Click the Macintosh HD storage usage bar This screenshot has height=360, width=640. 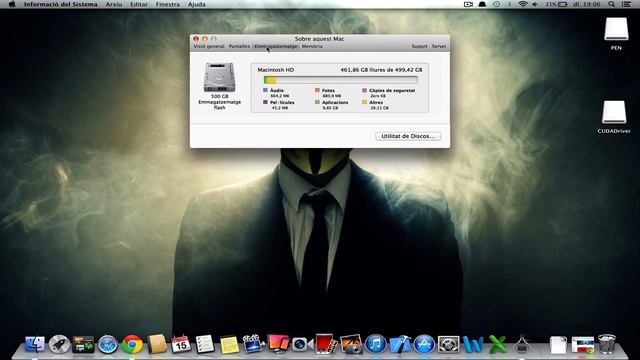[x=341, y=80]
